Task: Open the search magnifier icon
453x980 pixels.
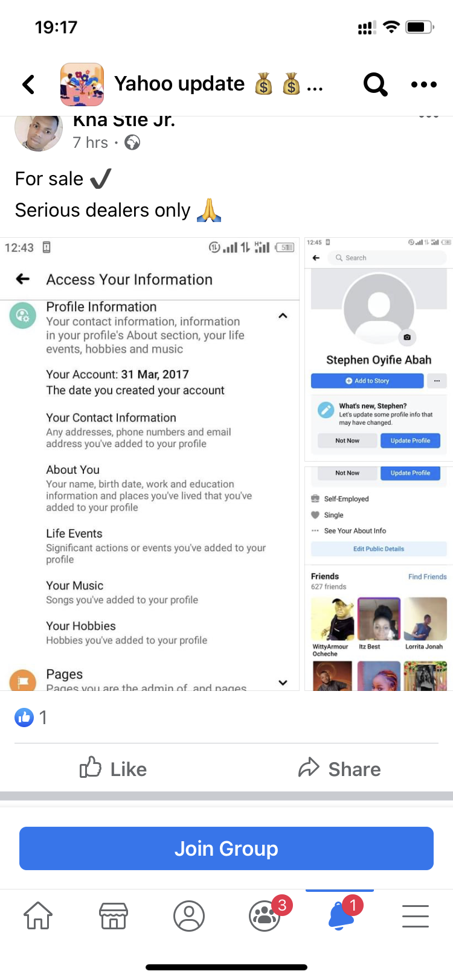Action: [x=375, y=84]
